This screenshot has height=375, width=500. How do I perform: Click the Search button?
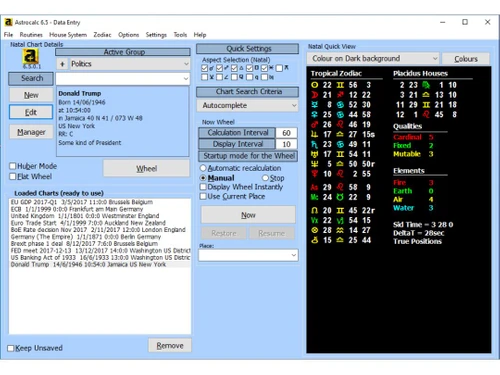(31, 78)
